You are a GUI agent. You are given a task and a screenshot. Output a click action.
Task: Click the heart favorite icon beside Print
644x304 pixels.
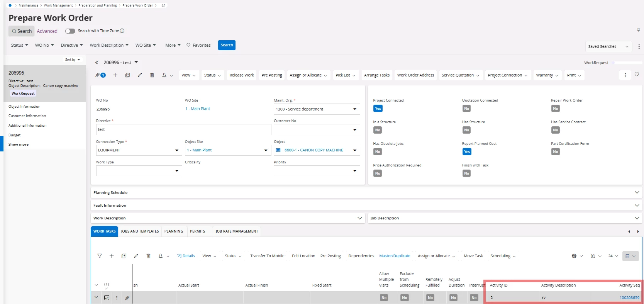click(637, 75)
